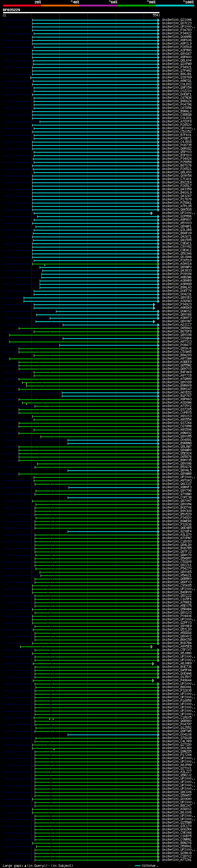197x868 pixels.
Task: Click hit UniRef100_C6THM8
Action: 177,426
